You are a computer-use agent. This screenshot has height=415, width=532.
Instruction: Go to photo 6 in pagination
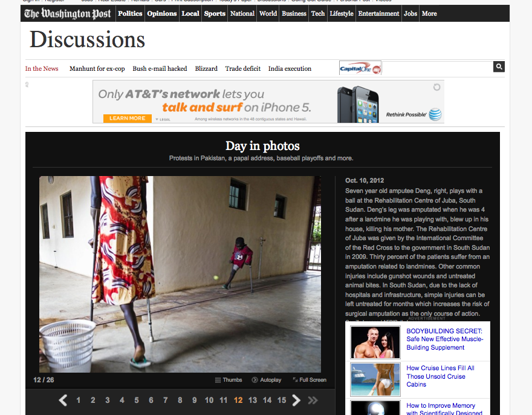[151, 400]
